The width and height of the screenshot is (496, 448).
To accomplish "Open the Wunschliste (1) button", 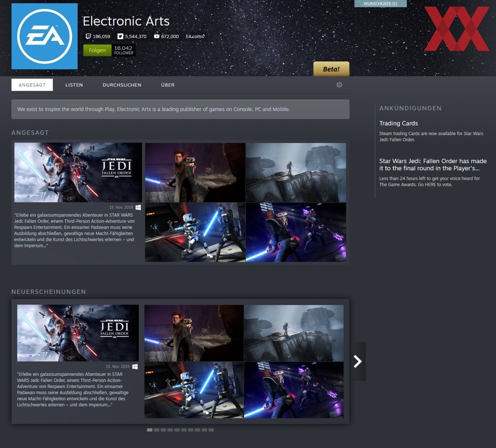I will tap(380, 4).
